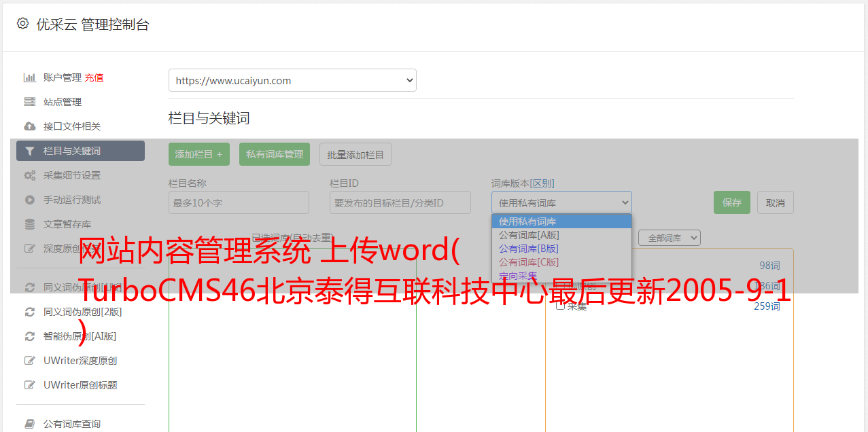
Task: Click the gear icon beside 优采云 管理控制台
Action: (x=22, y=24)
